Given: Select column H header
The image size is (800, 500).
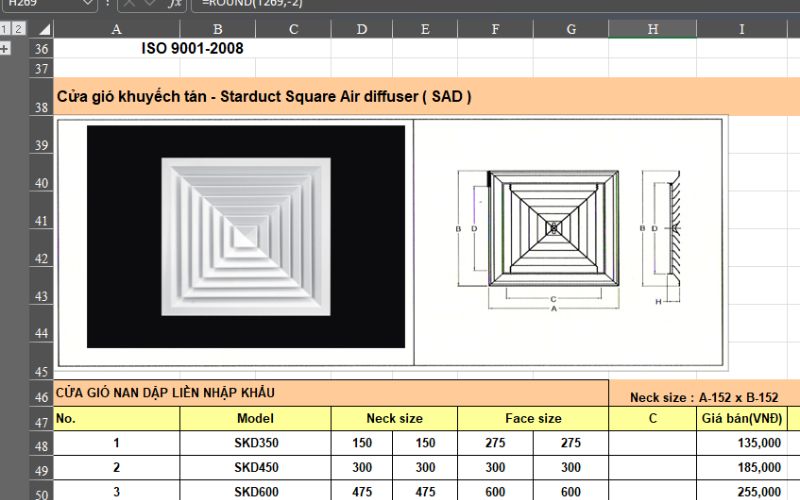Looking at the screenshot, I should (653, 29).
